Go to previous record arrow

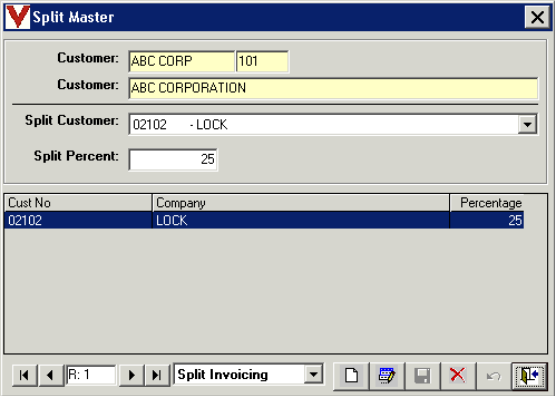51,375
